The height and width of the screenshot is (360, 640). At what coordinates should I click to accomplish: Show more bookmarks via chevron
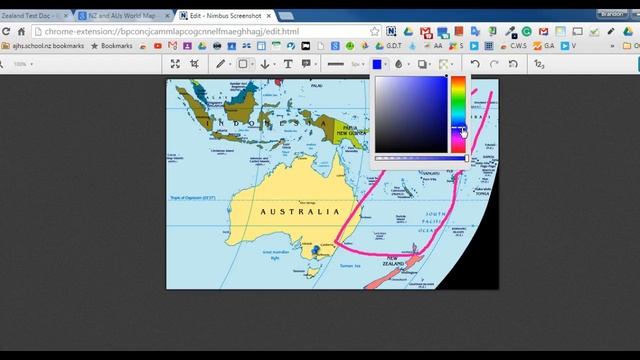click(612, 46)
